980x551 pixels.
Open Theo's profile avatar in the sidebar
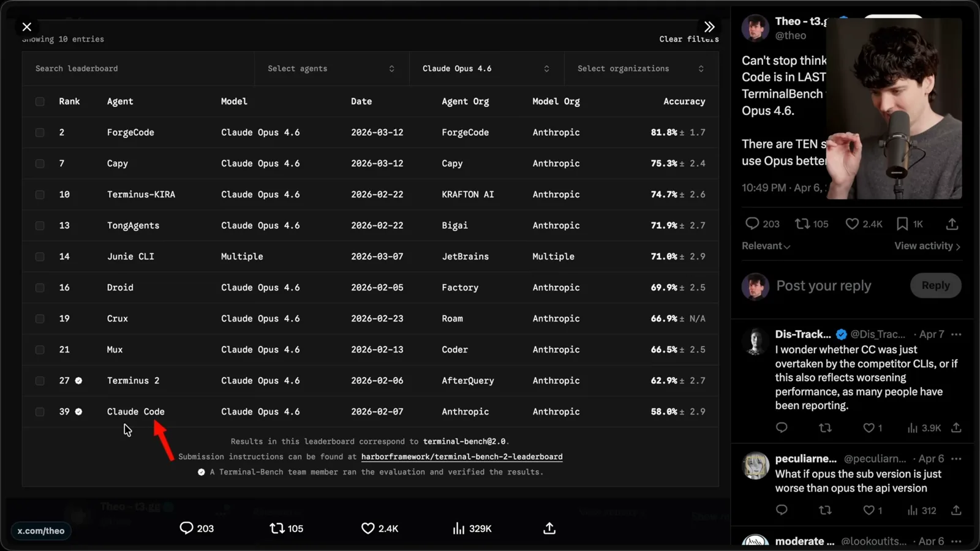coord(755,28)
